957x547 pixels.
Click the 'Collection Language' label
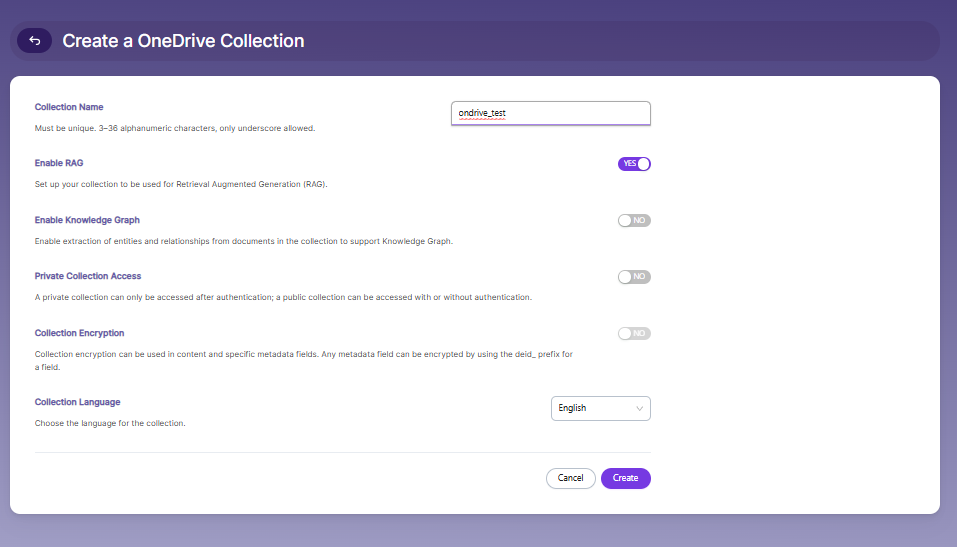[78, 402]
